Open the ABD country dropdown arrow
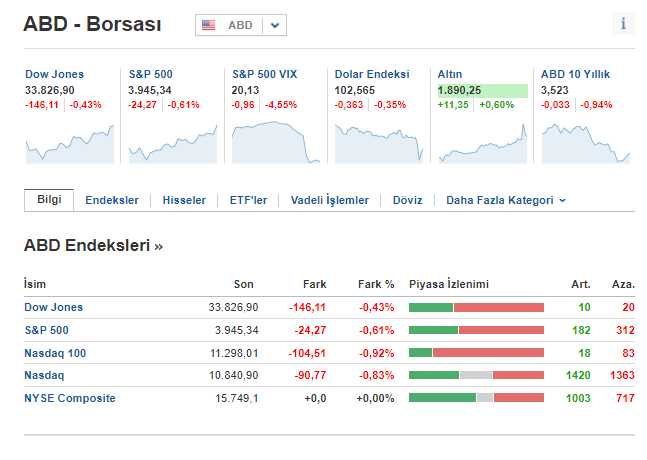The width and height of the screenshot is (647, 460). [x=275, y=25]
